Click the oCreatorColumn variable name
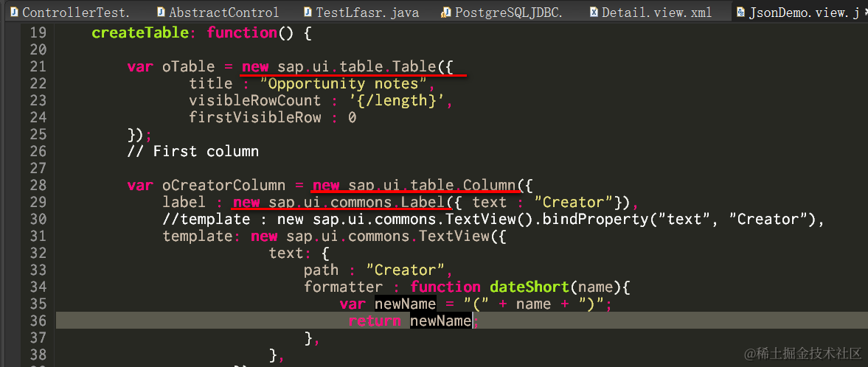The height and width of the screenshot is (367, 868). pyautogui.click(x=223, y=186)
